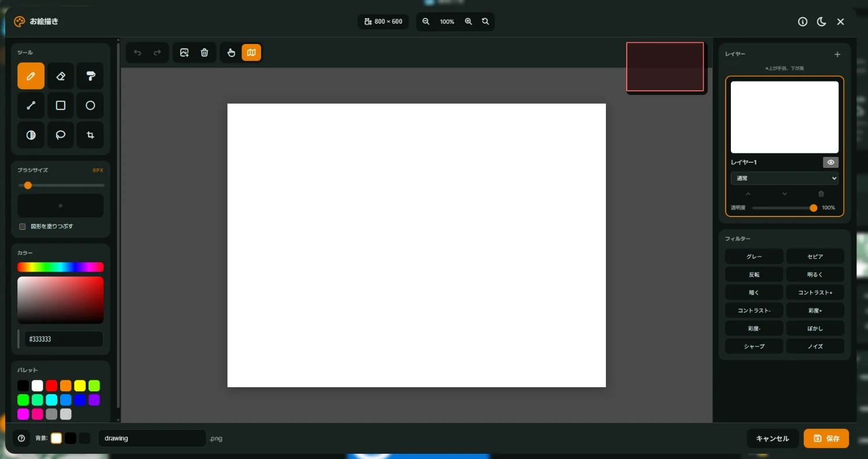Screen dimensions: 868x459
Task: Pick the Circle shape tool
Action: point(90,105)
